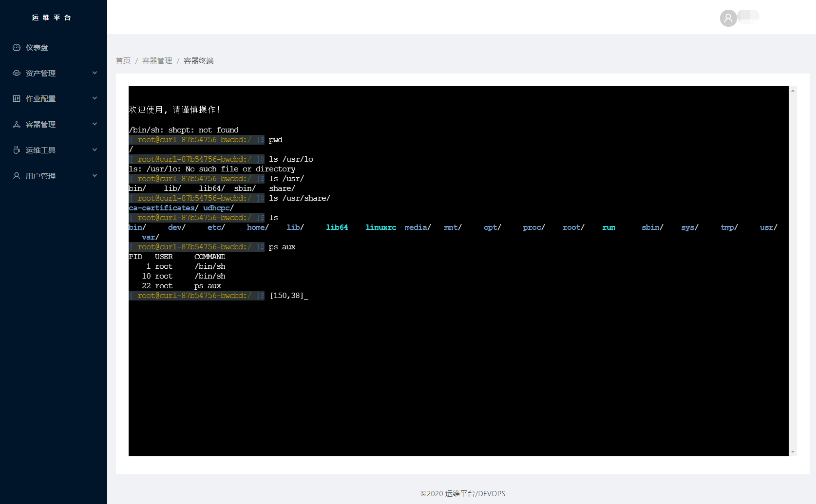Click the COMMAND column header
The image size is (816, 504).
[210, 257]
